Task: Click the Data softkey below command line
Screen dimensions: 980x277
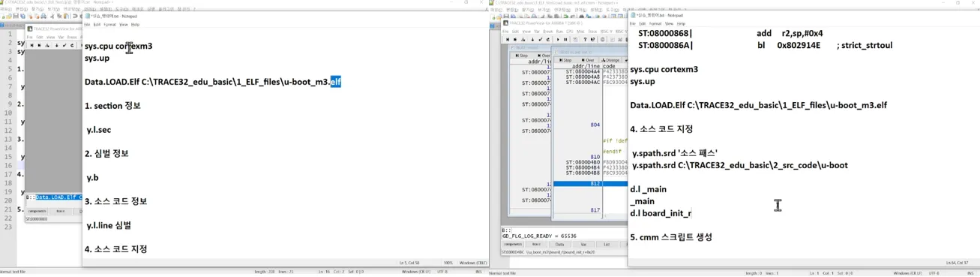Action: 559,244
